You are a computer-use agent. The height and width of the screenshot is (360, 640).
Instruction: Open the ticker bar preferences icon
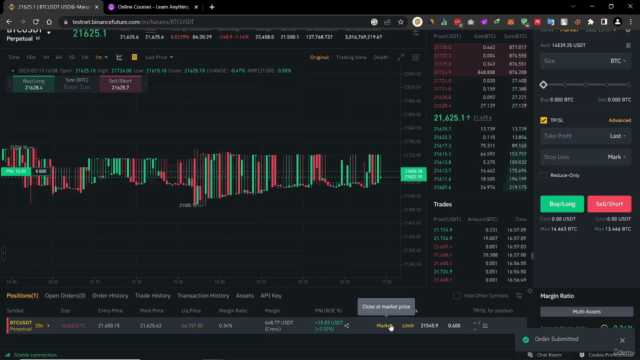point(416,33)
